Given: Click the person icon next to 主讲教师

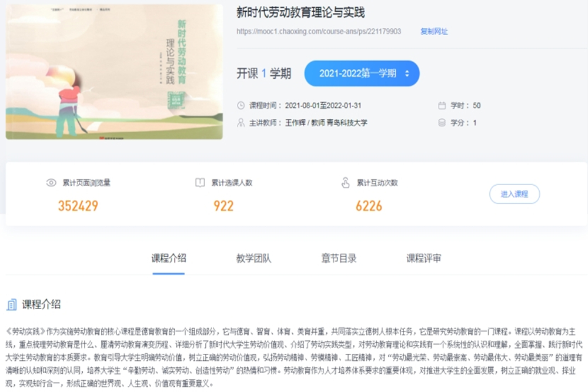Looking at the screenshot, I should pyautogui.click(x=240, y=123).
